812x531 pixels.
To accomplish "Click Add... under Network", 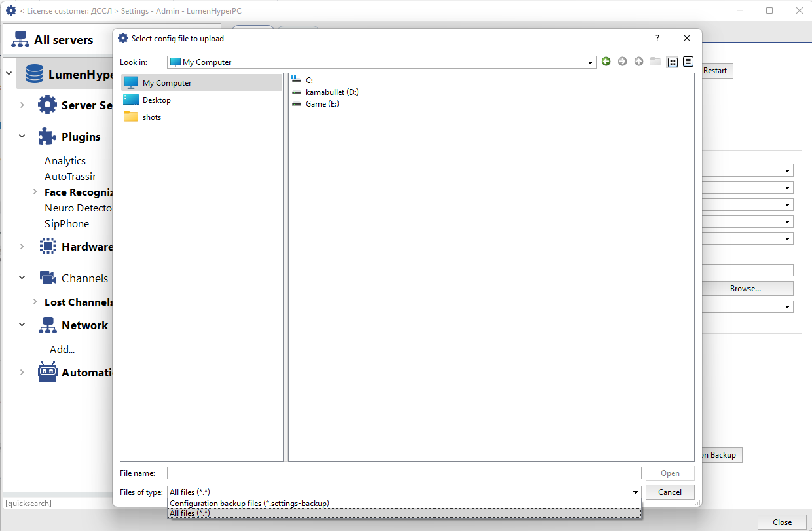I will tap(62, 349).
